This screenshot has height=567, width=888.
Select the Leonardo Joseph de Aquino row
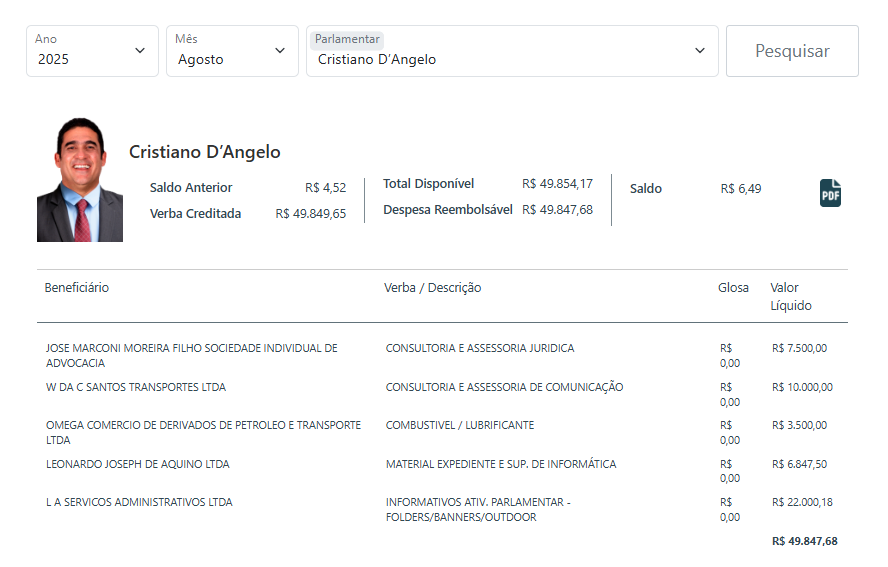(138, 464)
